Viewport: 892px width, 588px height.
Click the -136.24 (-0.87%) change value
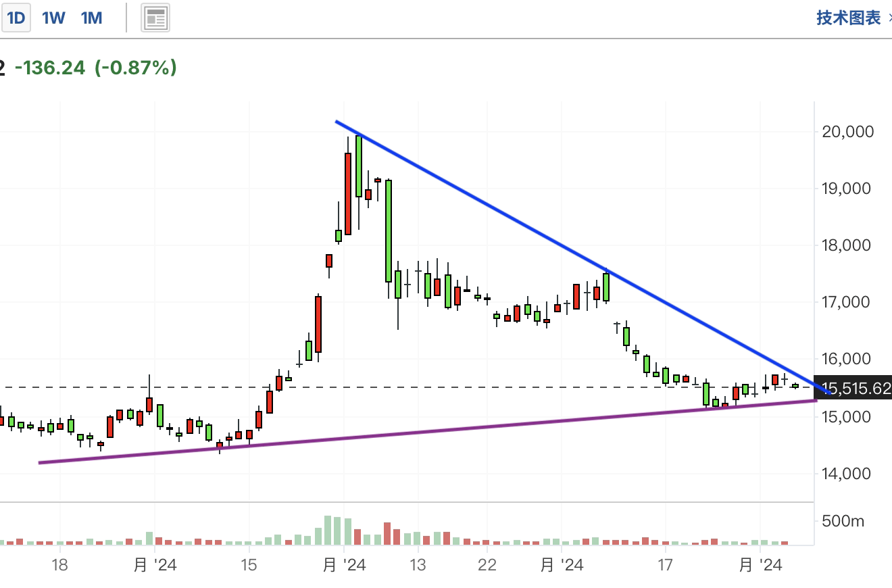tap(95, 68)
